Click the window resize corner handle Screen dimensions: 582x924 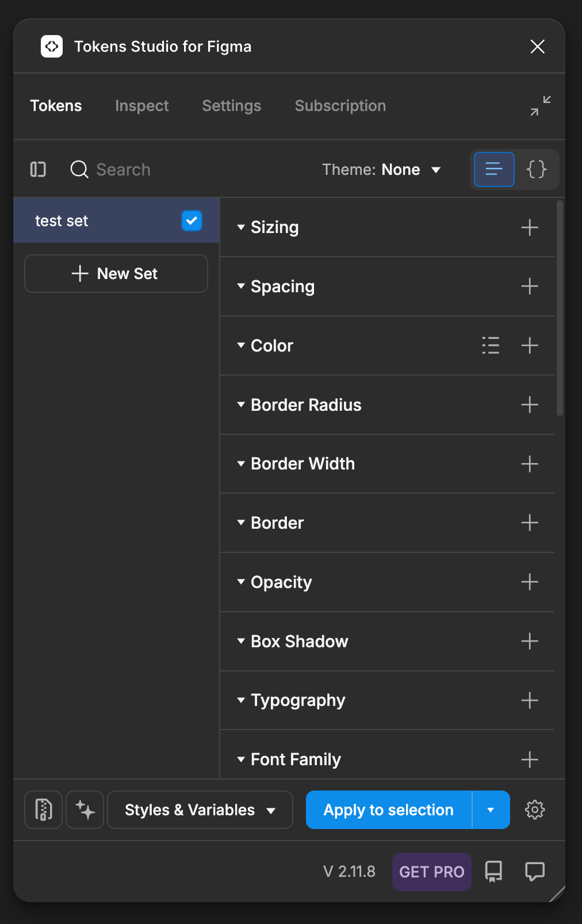pos(557,894)
